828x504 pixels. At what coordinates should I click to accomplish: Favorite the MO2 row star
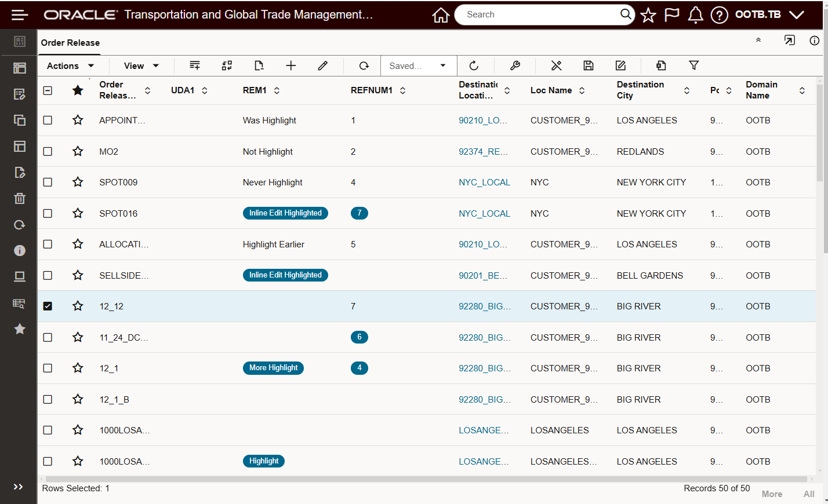coord(78,151)
